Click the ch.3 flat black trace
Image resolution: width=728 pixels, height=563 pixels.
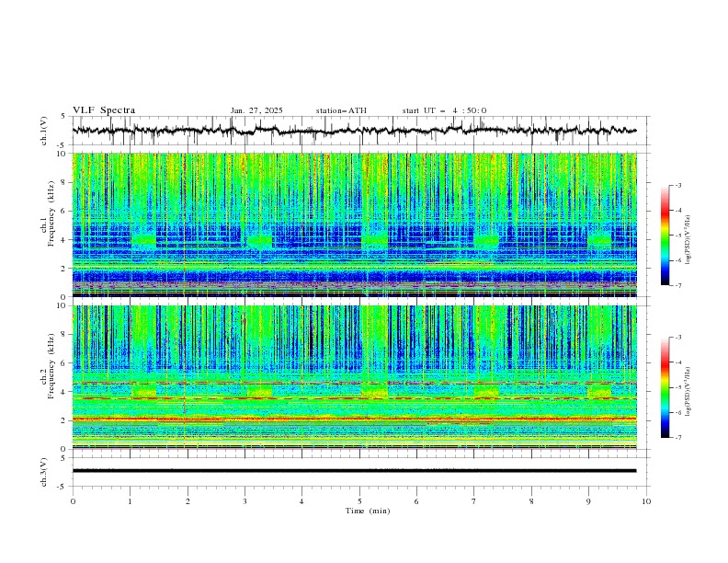(x=354, y=471)
